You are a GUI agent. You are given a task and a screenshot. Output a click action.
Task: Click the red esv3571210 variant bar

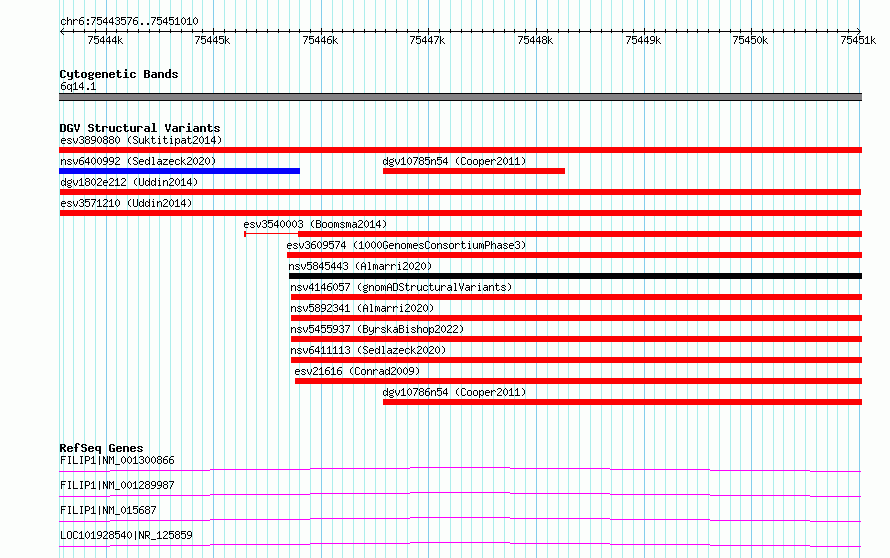461,213
